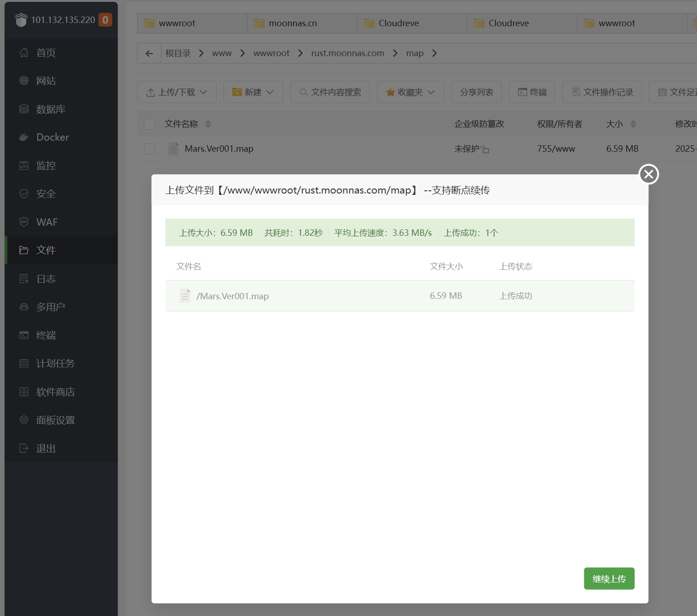Viewport: 697px width, 616px height.
Task: Open the 软件商店 grid icon
Action: pyautogui.click(x=24, y=392)
